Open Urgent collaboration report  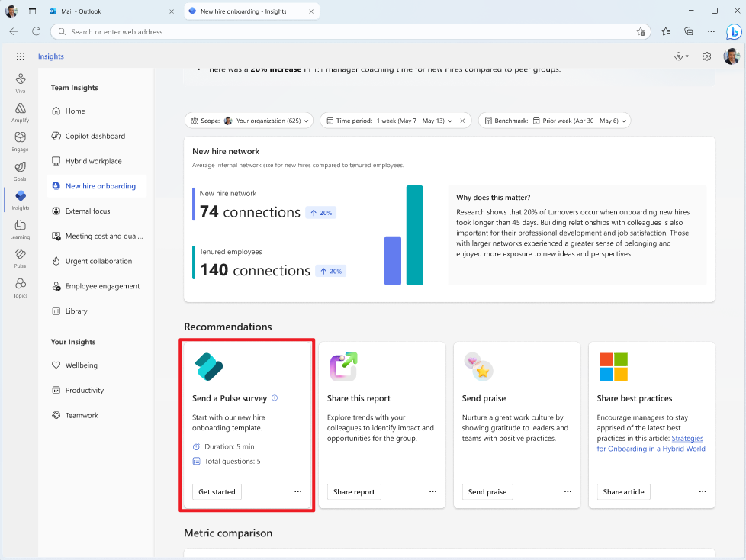(x=97, y=261)
